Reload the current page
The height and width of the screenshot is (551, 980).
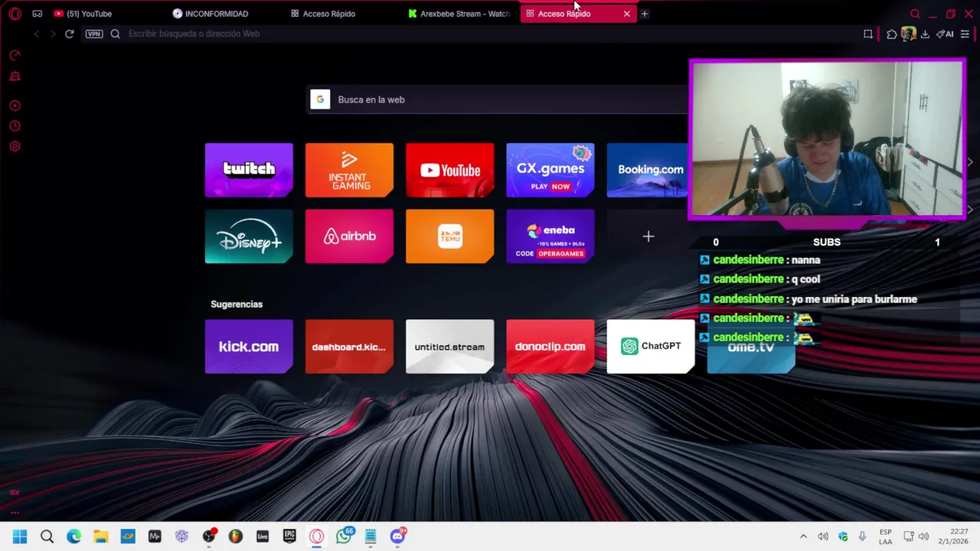69,34
